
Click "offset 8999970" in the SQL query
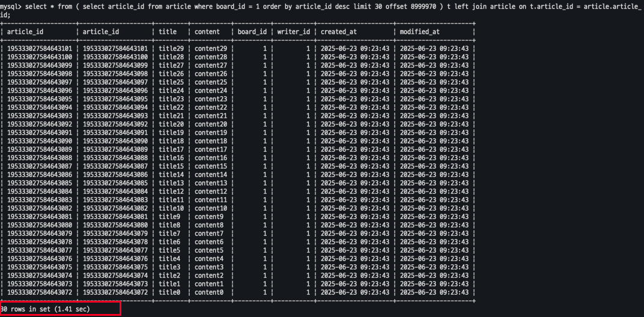point(409,7)
